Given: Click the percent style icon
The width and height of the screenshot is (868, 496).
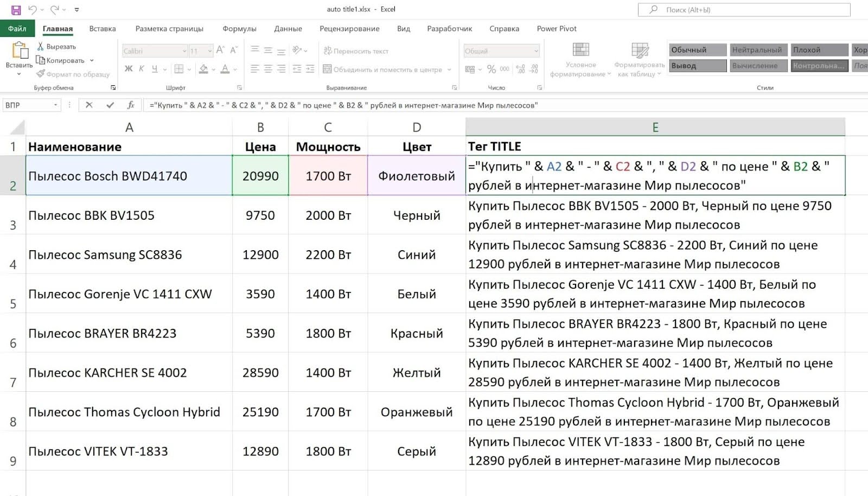Looking at the screenshot, I should coord(491,69).
